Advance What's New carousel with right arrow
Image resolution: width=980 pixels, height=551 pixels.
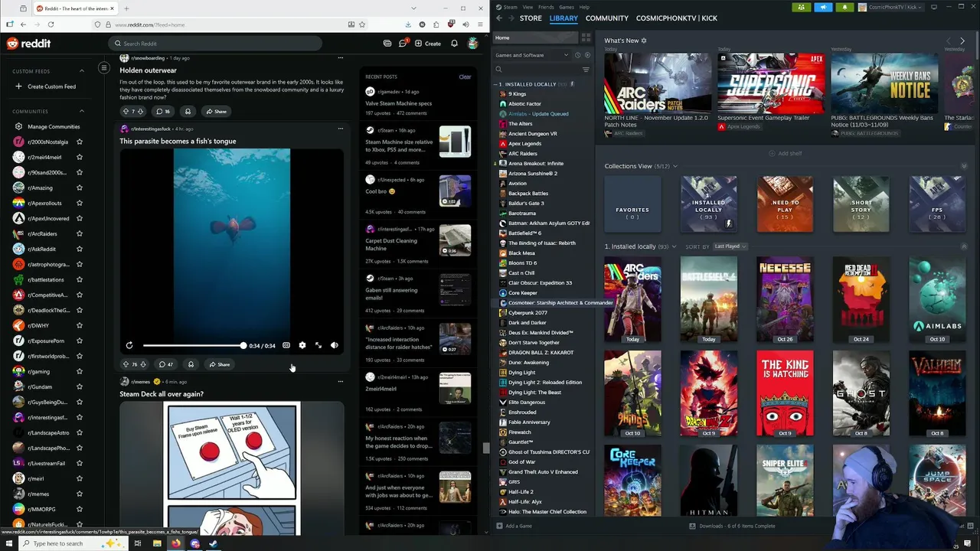click(962, 41)
